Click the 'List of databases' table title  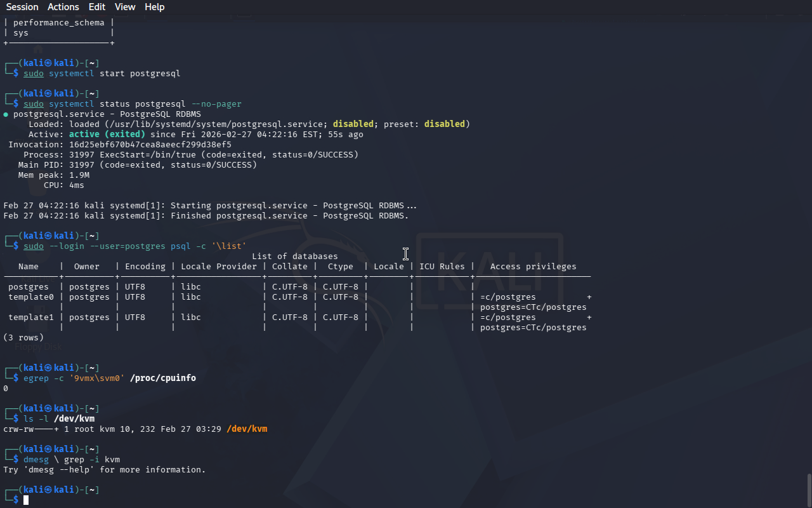point(294,257)
